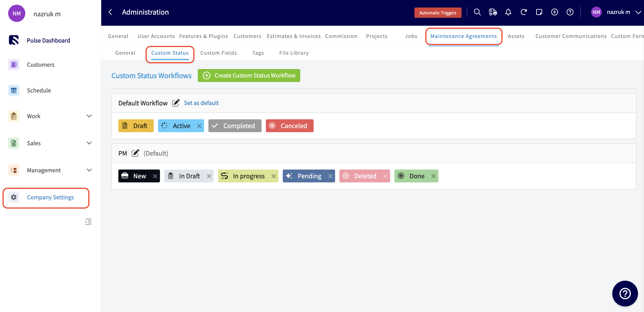Viewport: 644px width, 312px height.
Task: Click Create Custom Status Workflow button
Action: coord(249,75)
